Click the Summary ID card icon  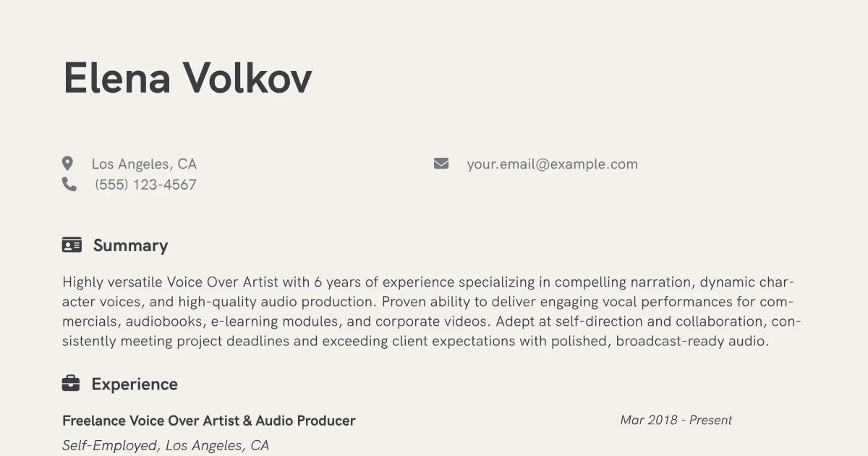click(72, 245)
